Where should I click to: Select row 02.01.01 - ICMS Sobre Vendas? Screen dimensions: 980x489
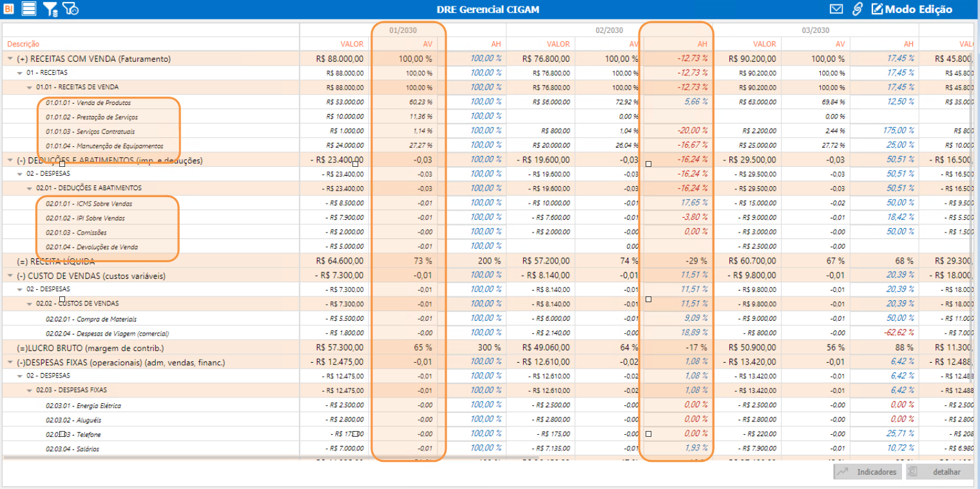[89, 204]
